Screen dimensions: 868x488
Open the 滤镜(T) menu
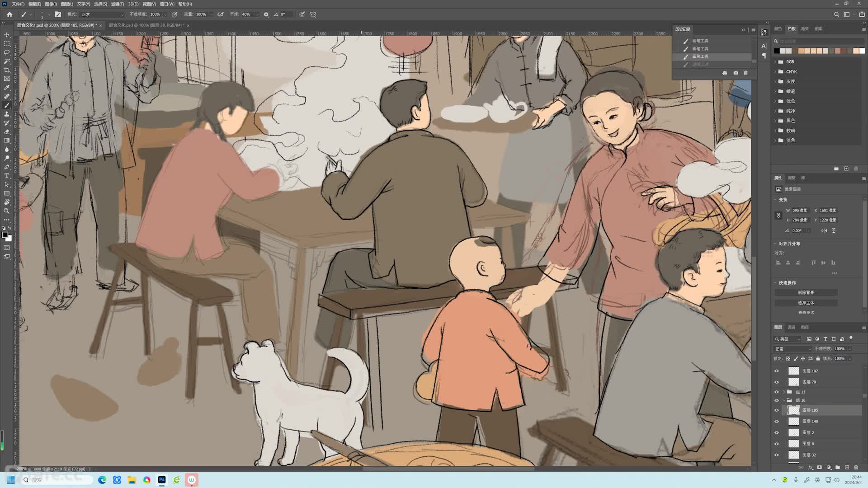pos(118,4)
